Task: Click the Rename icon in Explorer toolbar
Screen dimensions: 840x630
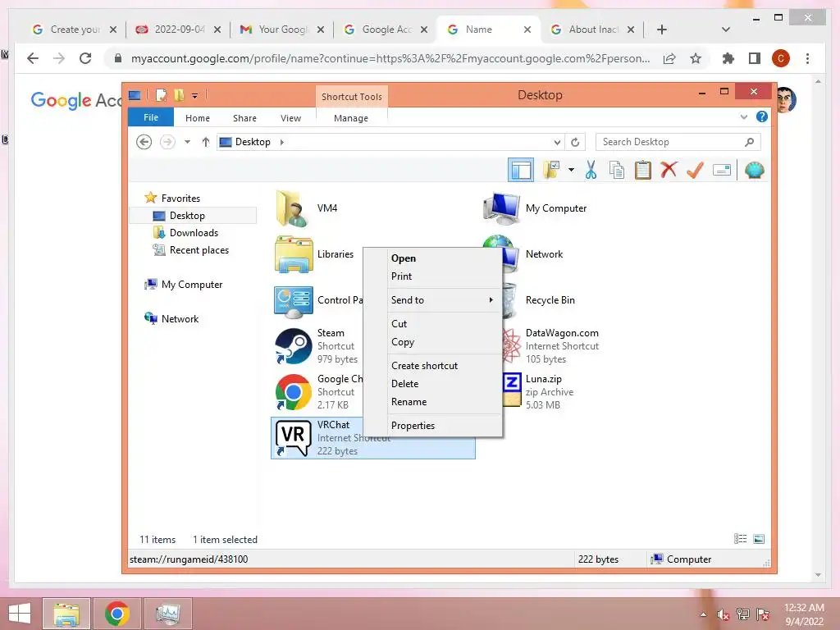Action: pyautogui.click(x=722, y=171)
